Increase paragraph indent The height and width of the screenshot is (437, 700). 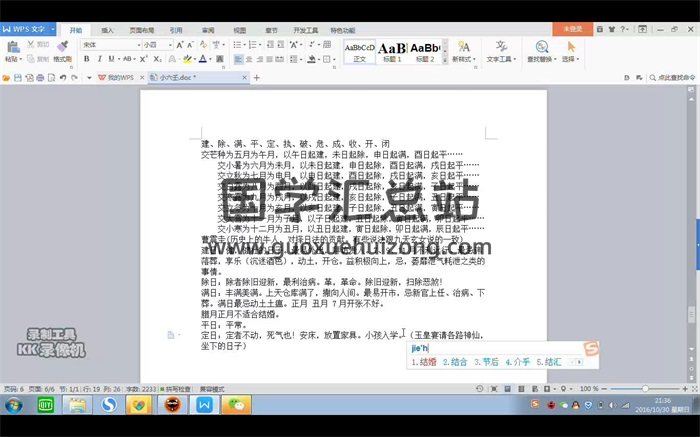[280, 45]
